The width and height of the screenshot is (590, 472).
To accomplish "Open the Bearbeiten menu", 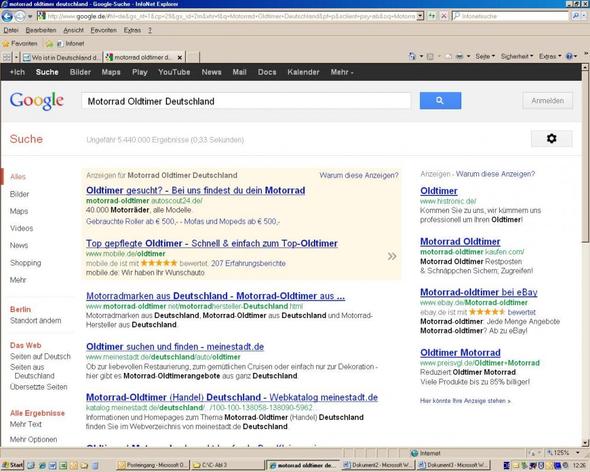I will click(41, 30).
